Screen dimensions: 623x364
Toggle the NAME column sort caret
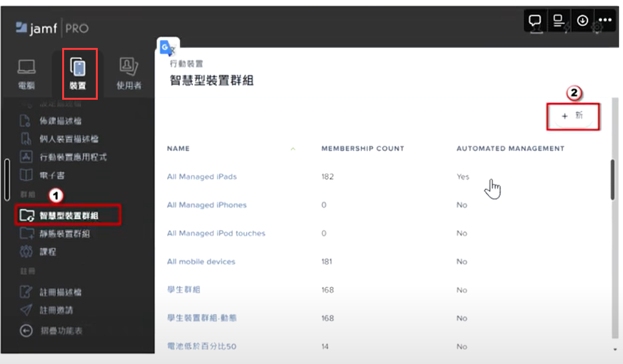pos(293,149)
